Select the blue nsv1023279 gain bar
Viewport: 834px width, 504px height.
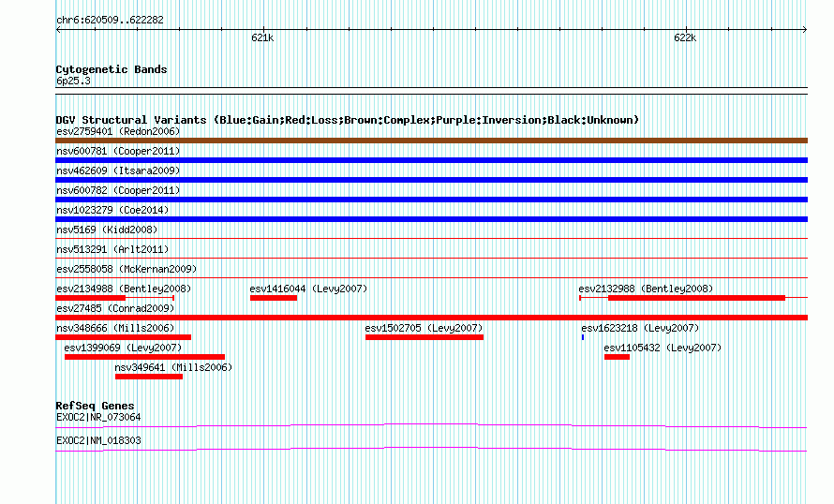tap(431, 219)
